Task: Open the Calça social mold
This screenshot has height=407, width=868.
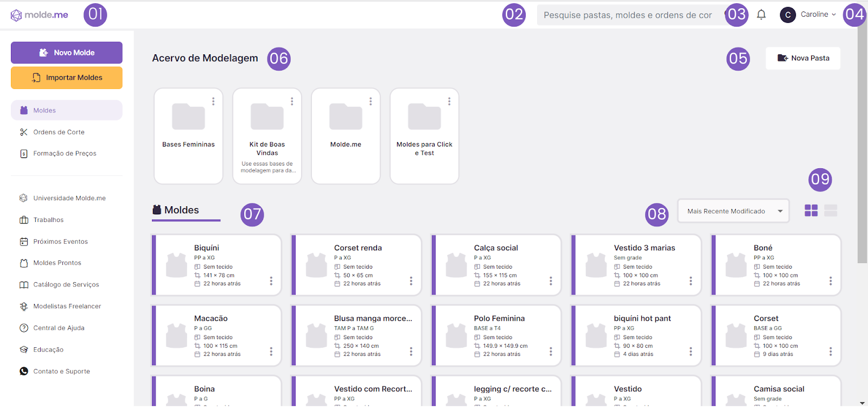Action: coord(496,265)
